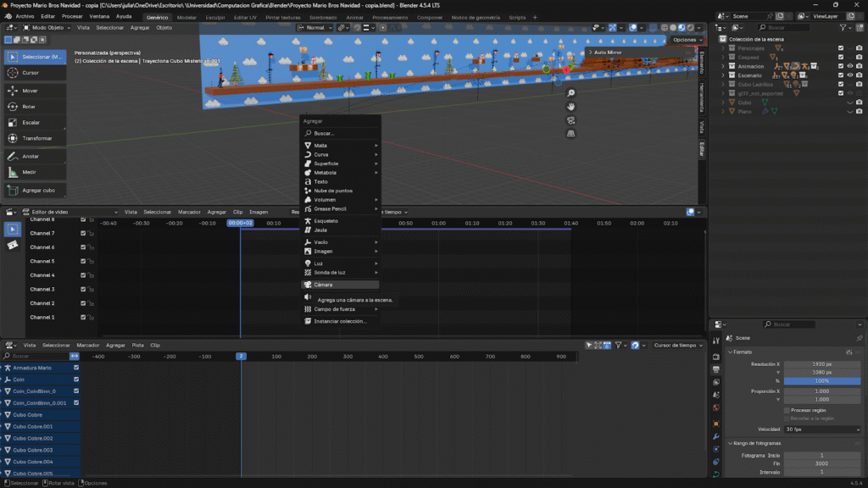Click the pan view hand gizmo

(x=571, y=107)
